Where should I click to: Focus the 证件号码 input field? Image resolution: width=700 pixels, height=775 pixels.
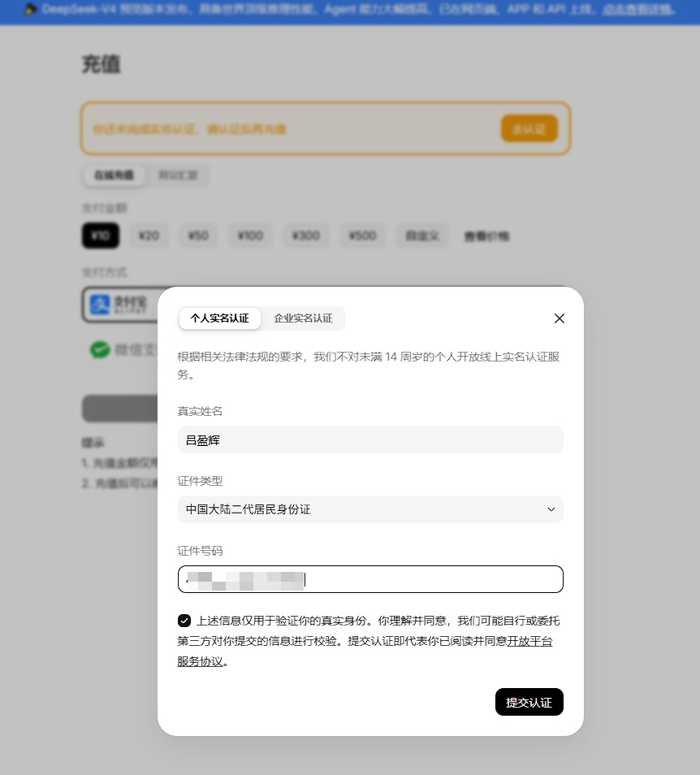(370, 579)
